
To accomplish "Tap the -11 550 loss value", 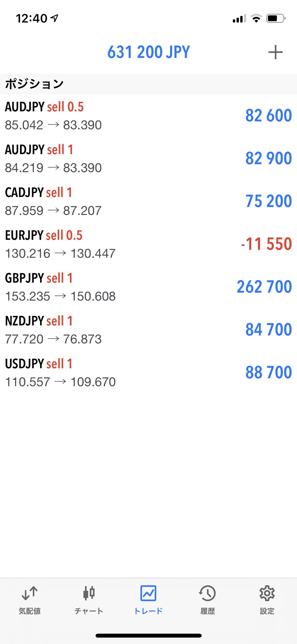I will [x=266, y=244].
